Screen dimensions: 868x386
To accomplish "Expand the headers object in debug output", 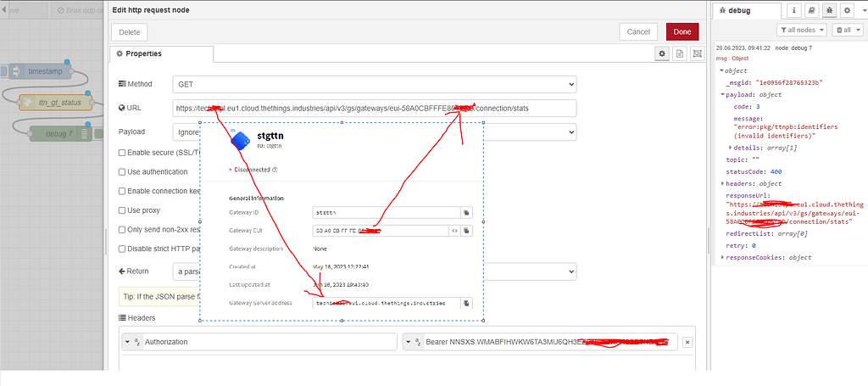I will tap(723, 183).
